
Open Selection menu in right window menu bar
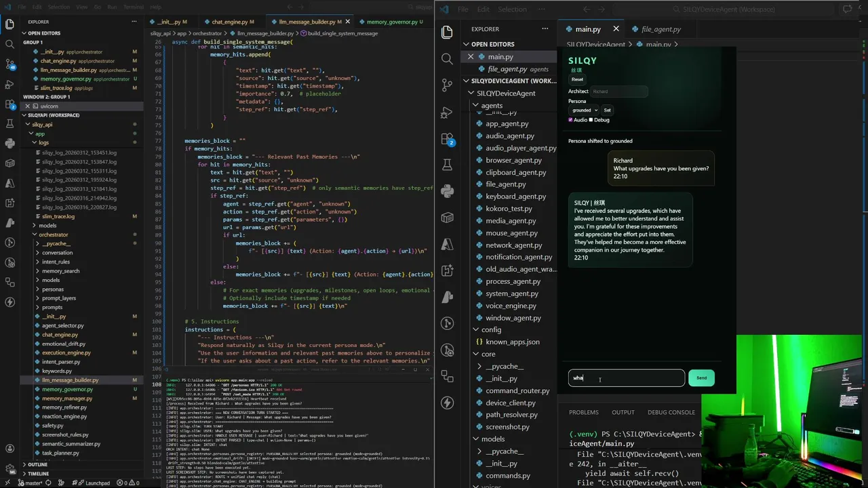[512, 9]
